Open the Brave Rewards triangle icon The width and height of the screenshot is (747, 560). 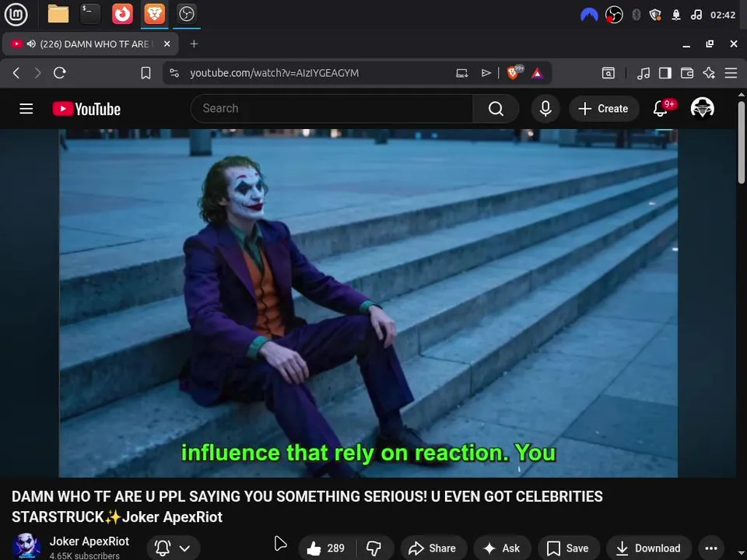(x=538, y=73)
